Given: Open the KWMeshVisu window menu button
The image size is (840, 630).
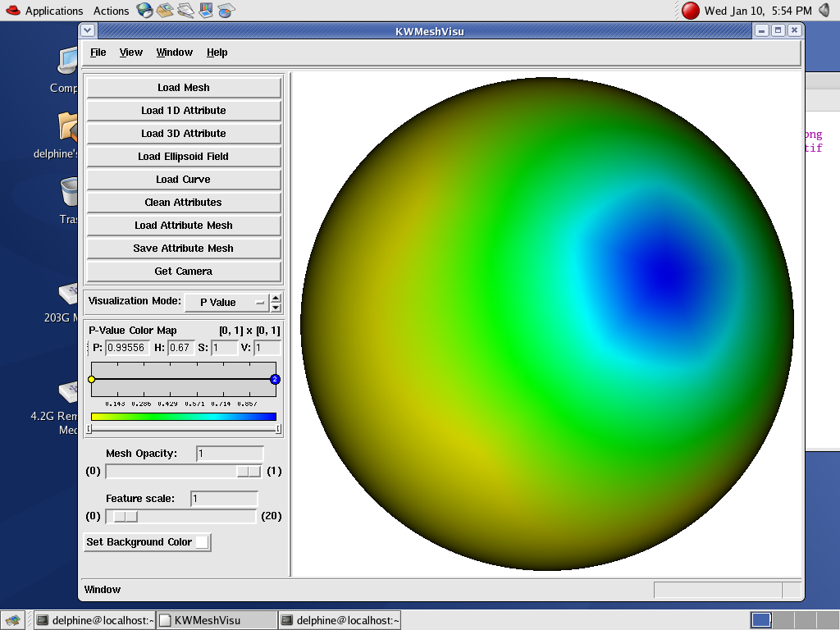Looking at the screenshot, I should click(x=89, y=30).
